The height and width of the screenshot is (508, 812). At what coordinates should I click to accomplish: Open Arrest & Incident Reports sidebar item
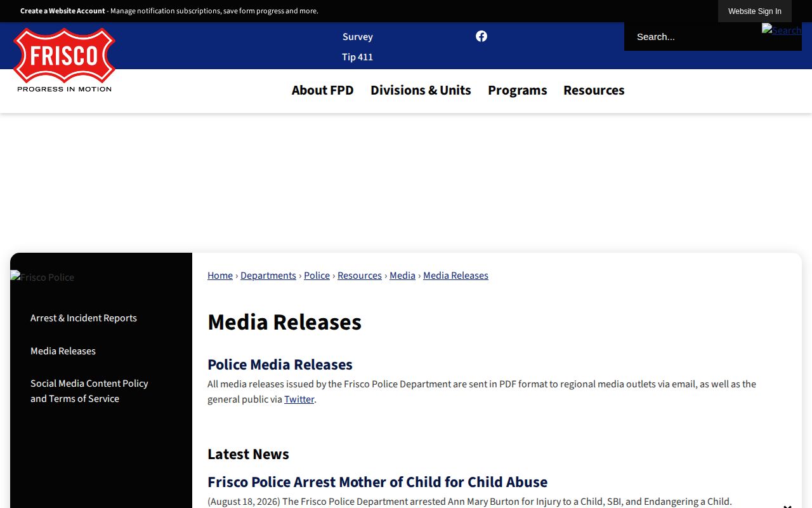(x=84, y=318)
